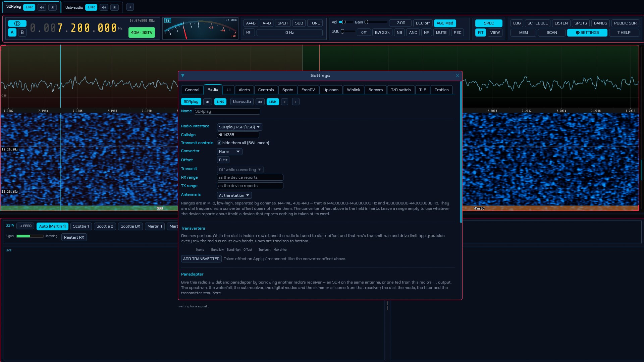Screen dimensions: 644x362
Task: Switch to the FreeDV settings tab
Action: pyautogui.click(x=308, y=90)
